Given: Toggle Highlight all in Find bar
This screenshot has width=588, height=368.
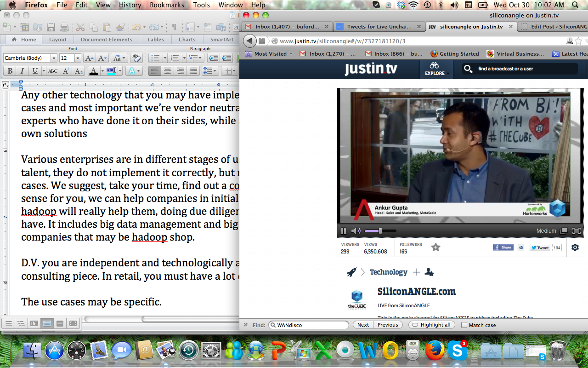Looking at the screenshot, I should (x=431, y=325).
